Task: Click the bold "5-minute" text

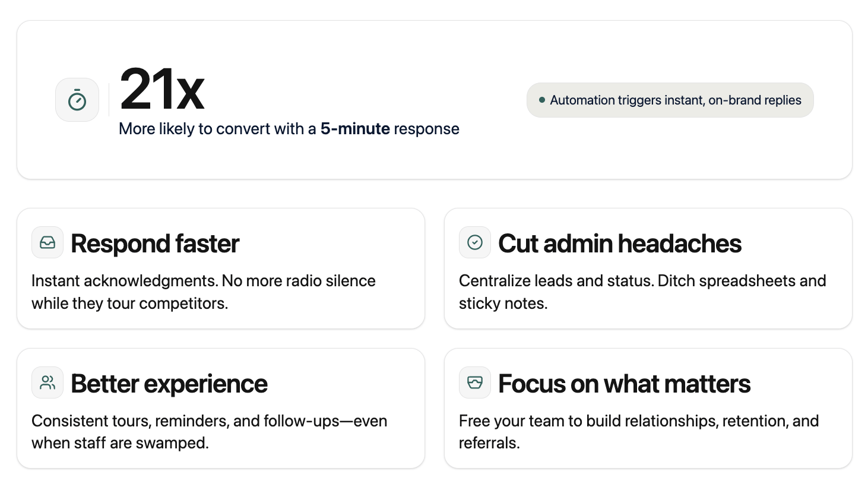Action: pyautogui.click(x=355, y=129)
